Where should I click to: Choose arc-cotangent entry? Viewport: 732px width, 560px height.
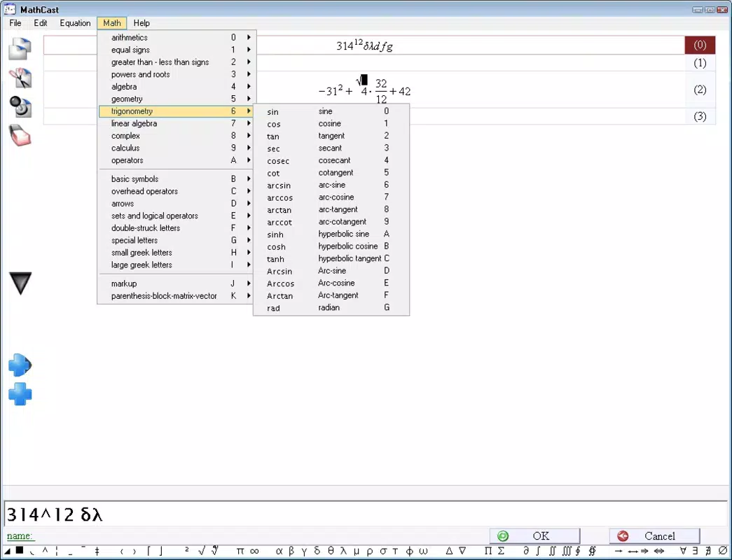tap(331, 222)
